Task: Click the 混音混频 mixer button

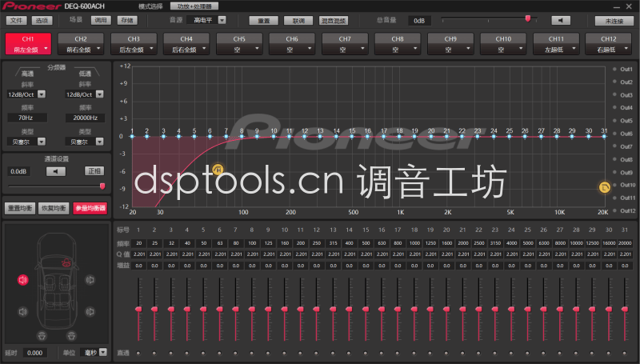Action: pos(334,21)
